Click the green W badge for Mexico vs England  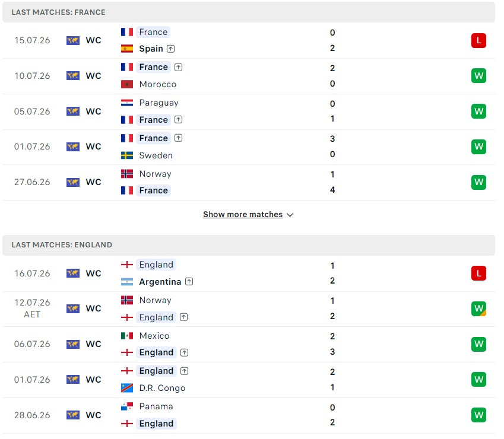[478, 344]
